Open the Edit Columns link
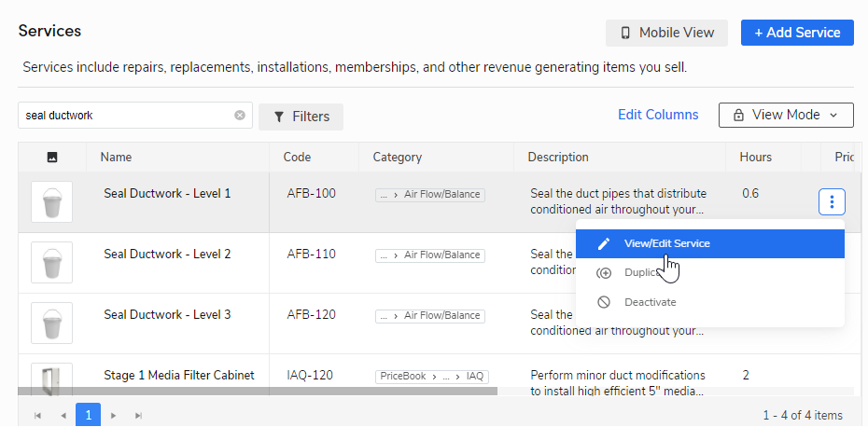The height and width of the screenshot is (427, 868). 658,115
